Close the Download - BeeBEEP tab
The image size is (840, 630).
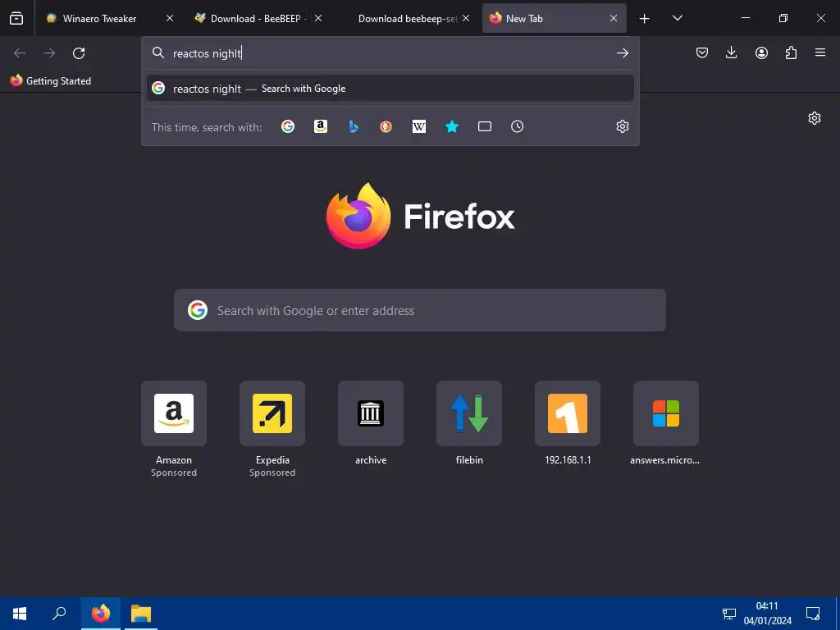pyautogui.click(x=318, y=18)
